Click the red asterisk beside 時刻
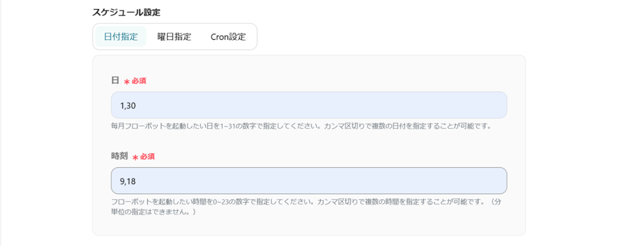Image resolution: width=644 pixels, height=246 pixels. (135, 157)
